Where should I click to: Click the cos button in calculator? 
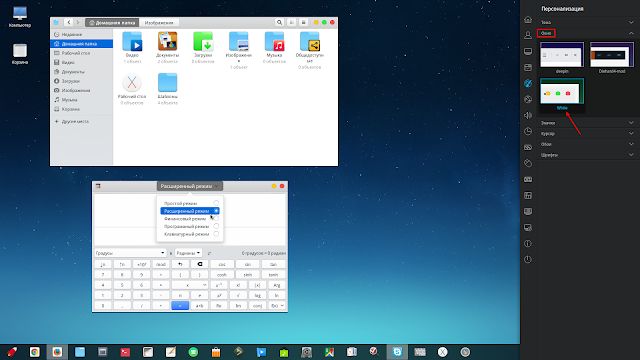click(222, 264)
